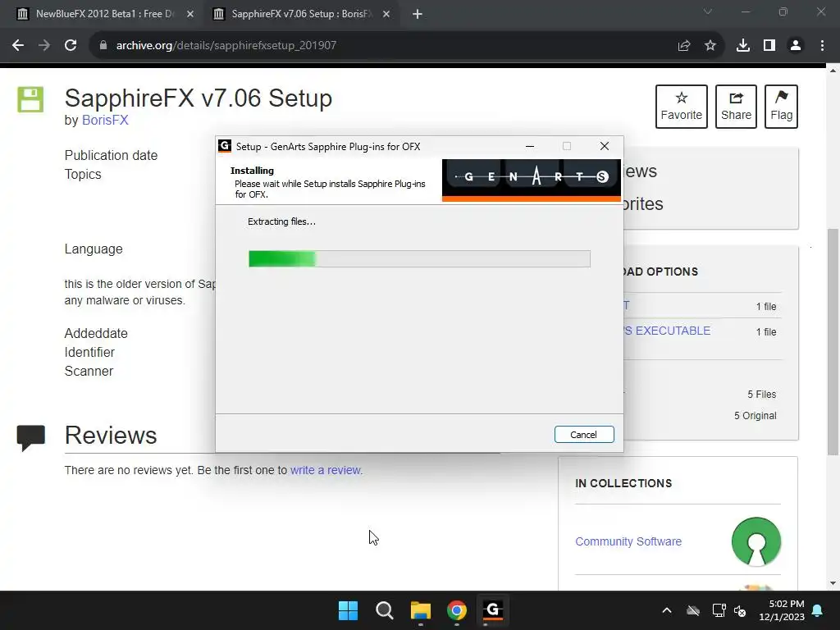Open the Community Software collection link
The height and width of the screenshot is (630, 840).
(x=628, y=541)
